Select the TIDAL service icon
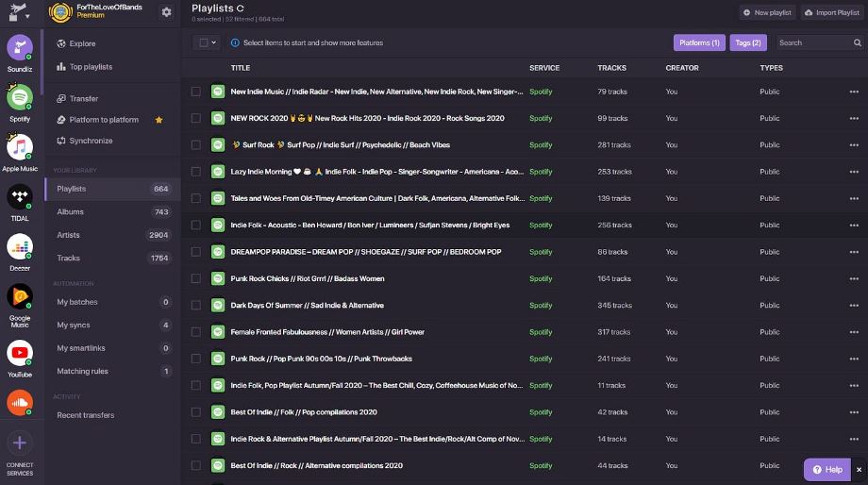This screenshot has width=868, height=485. [x=20, y=197]
